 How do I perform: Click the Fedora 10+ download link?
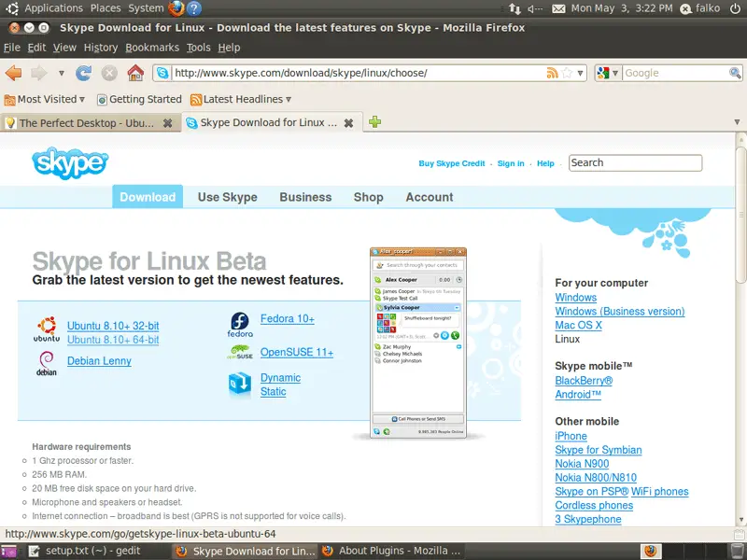click(x=288, y=318)
